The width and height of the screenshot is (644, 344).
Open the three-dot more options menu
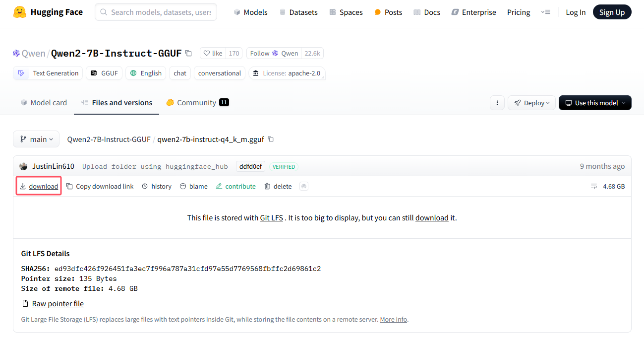pos(497,103)
